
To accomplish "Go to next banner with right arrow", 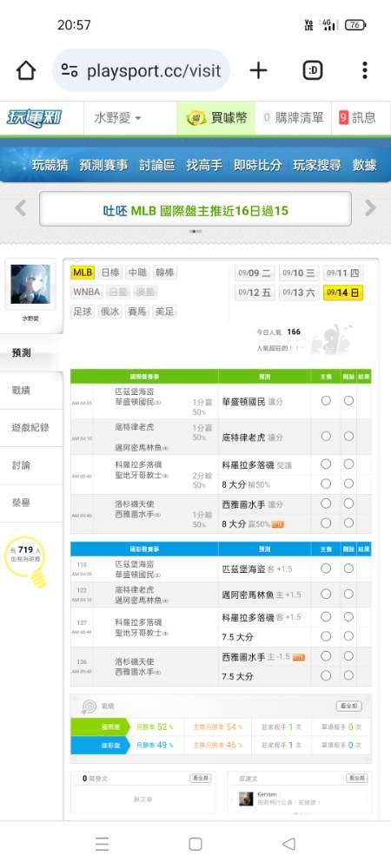I will [370, 208].
